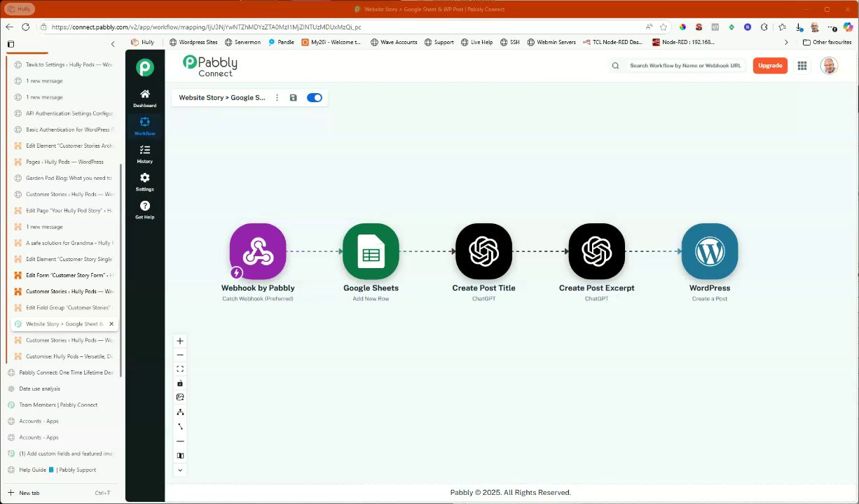Switch to Edit Form Customer Story Form tab
The image size is (859, 504).
(x=64, y=275)
